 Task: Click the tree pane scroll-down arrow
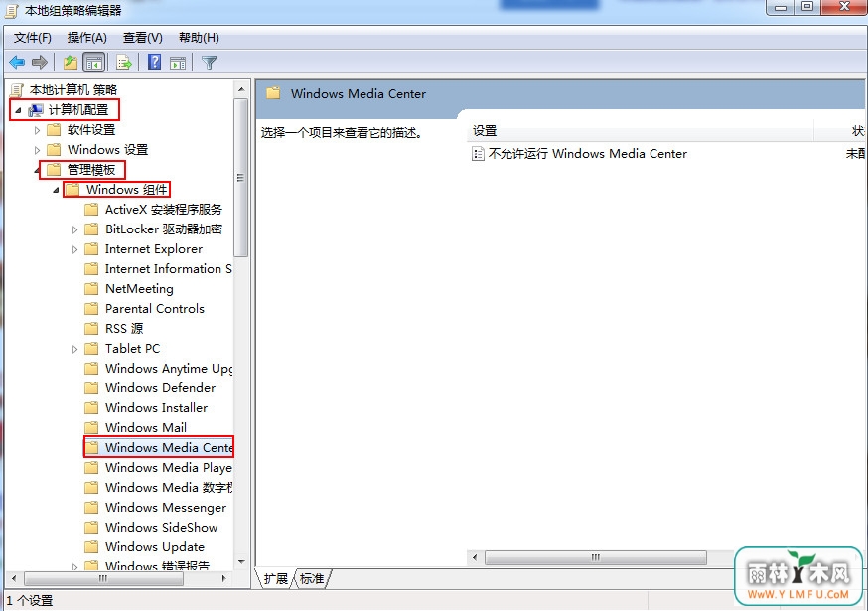tap(241, 562)
